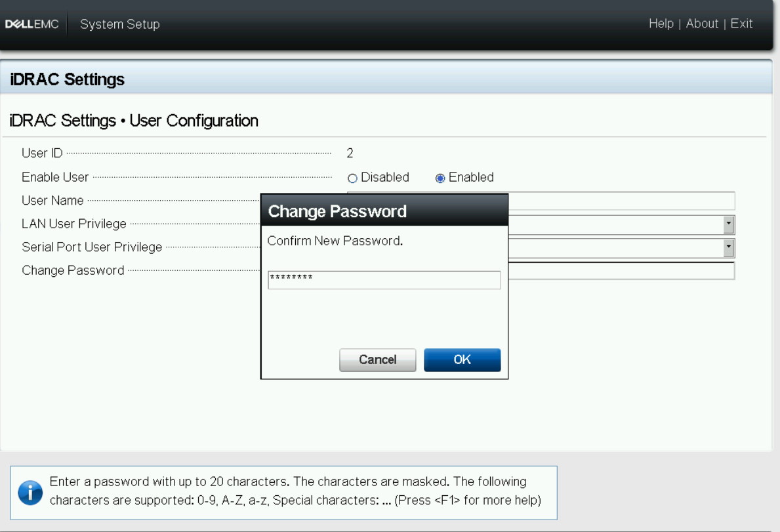Viewport: 780px width, 532px height.
Task: Click the iDRAC Settings header bar
Action: pos(386,79)
